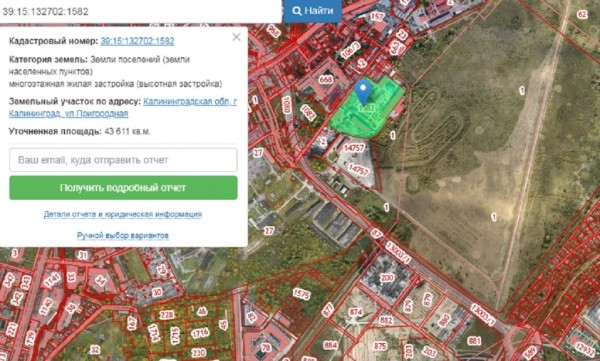Image resolution: width=600 pixels, height=361 pixels.
Task: Click parcel label 228 on map
Action: point(166,315)
